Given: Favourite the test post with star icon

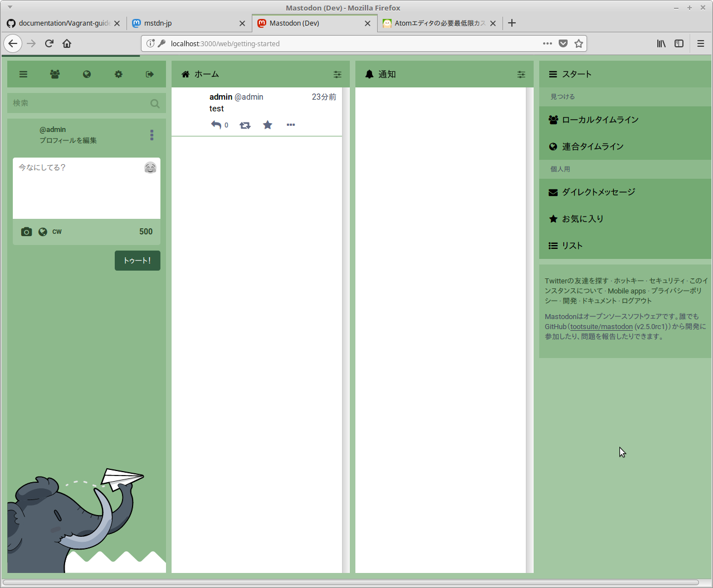Looking at the screenshot, I should pyautogui.click(x=267, y=125).
